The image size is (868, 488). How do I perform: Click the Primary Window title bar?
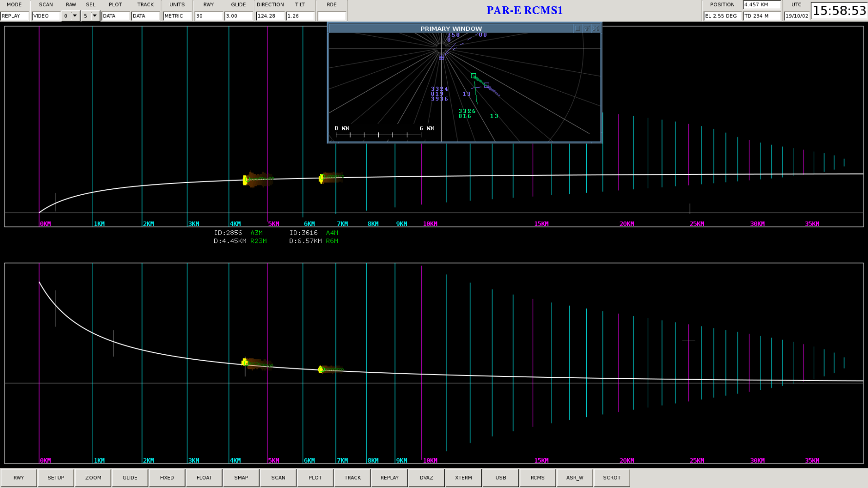tap(451, 28)
